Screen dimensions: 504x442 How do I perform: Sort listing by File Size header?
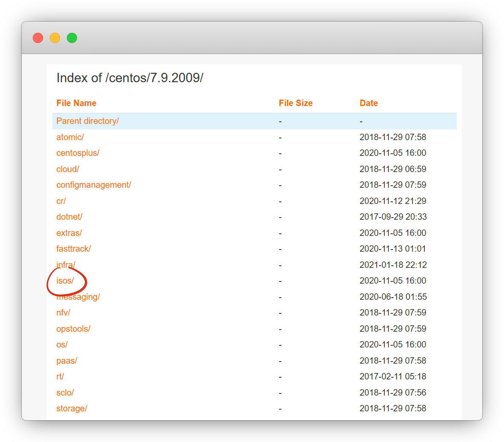[295, 103]
